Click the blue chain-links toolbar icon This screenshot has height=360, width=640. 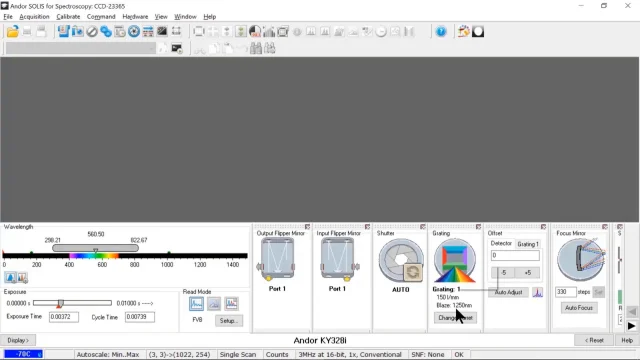tap(106, 31)
